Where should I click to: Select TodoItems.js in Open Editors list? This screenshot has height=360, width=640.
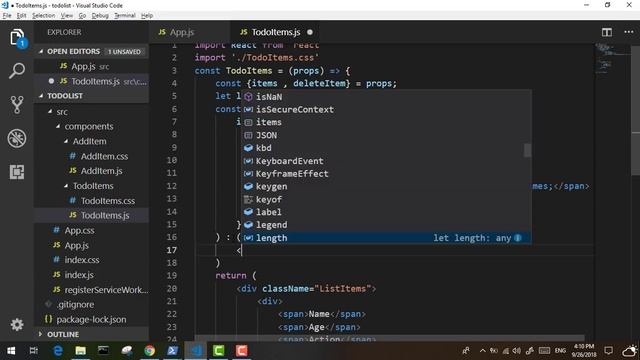(x=91, y=81)
